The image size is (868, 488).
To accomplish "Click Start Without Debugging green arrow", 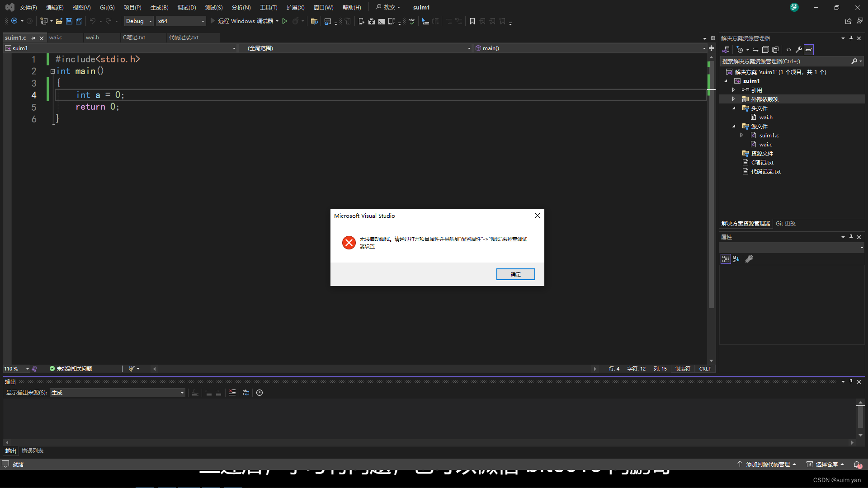I will [x=285, y=21].
